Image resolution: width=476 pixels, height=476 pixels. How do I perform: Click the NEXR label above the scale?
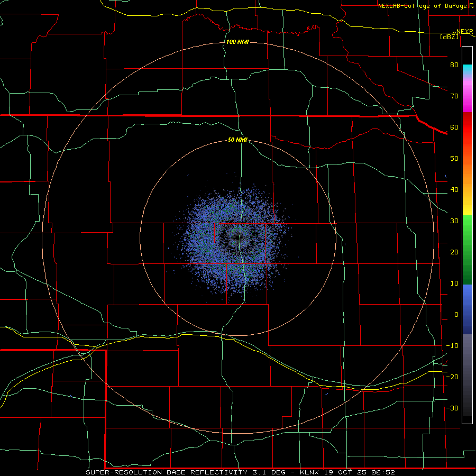[464, 31]
